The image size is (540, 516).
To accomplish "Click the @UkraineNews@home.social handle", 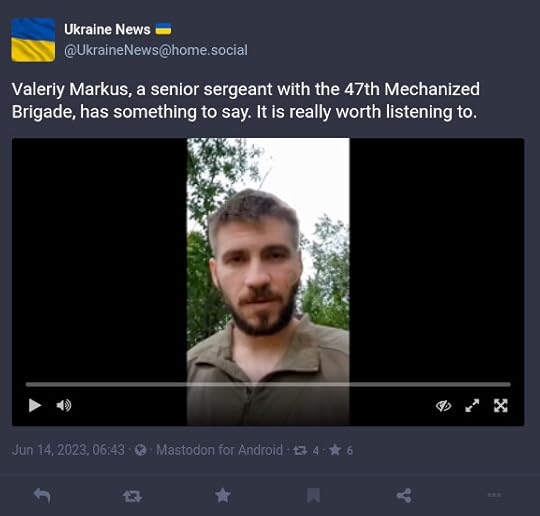I will point(156,50).
